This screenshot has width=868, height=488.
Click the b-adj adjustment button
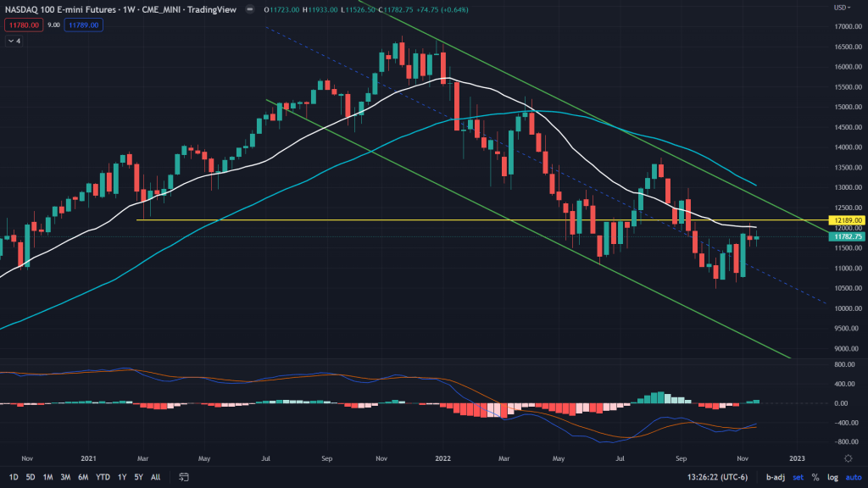point(776,477)
